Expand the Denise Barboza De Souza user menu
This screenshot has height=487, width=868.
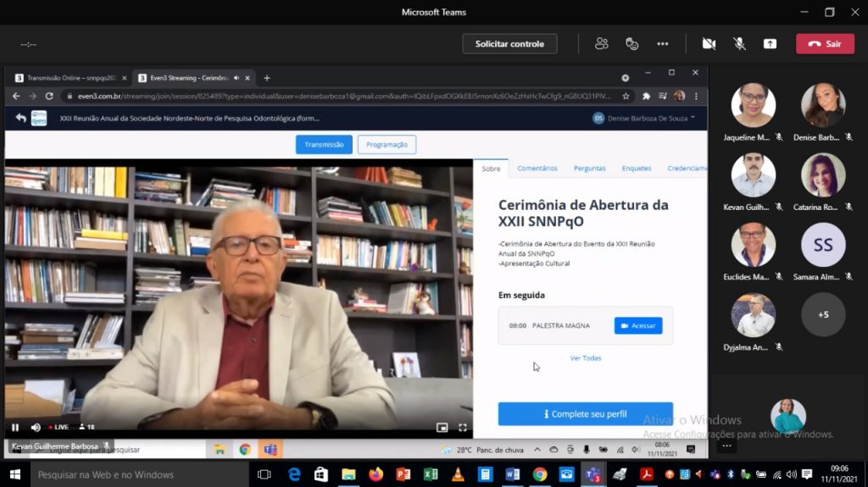coord(644,118)
